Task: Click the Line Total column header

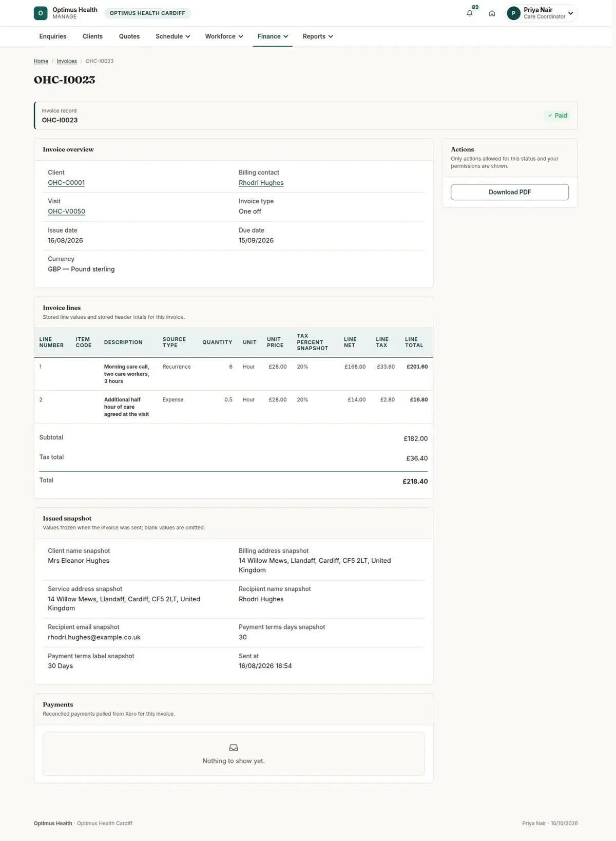Action: (414, 342)
